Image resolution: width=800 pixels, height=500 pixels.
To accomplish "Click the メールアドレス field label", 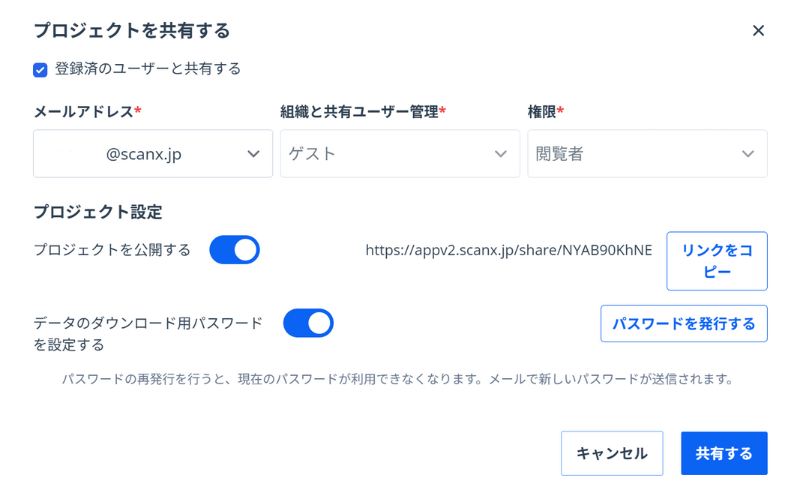I will [83, 111].
